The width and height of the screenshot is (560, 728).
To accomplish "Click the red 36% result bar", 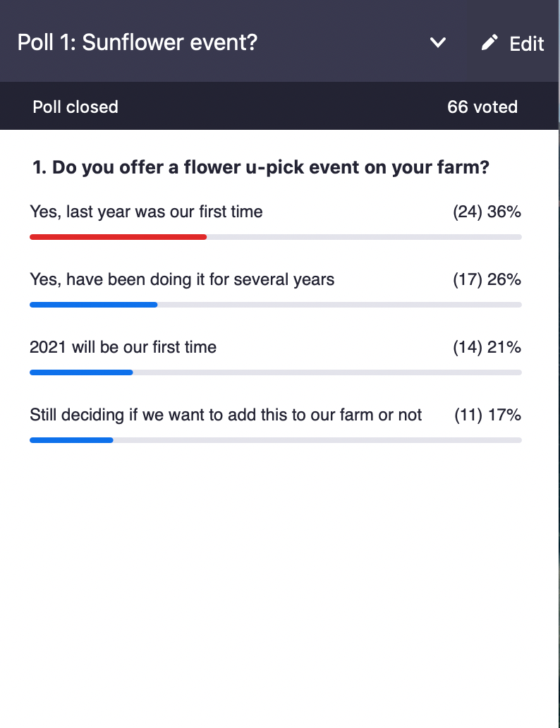I will tap(118, 237).
